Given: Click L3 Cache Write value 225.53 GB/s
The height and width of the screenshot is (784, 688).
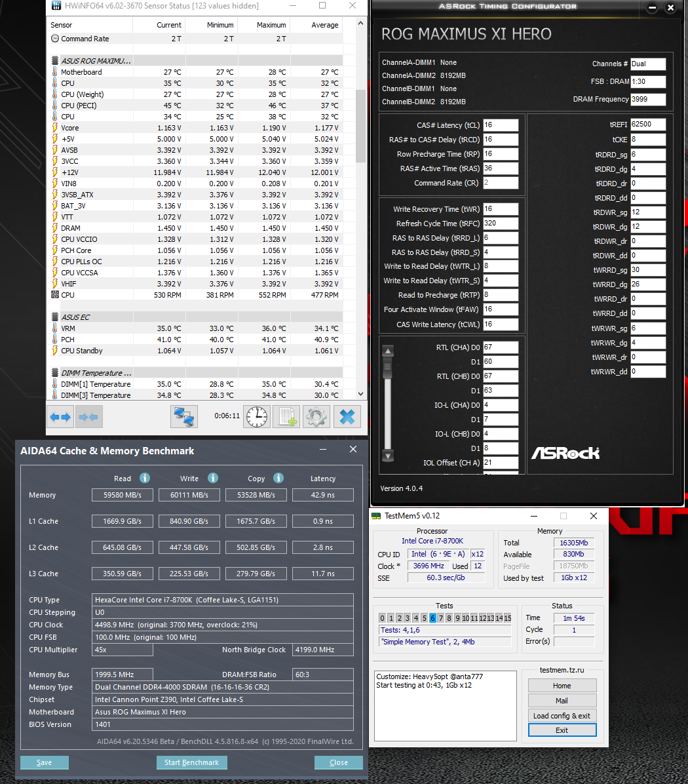Looking at the screenshot, I should click(189, 574).
